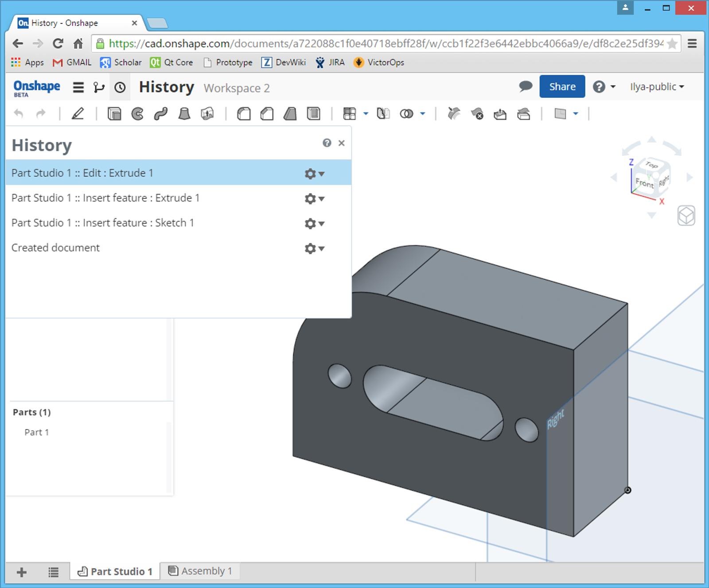Open the VictorOps bookmark
This screenshot has width=709, height=588.
click(x=379, y=62)
